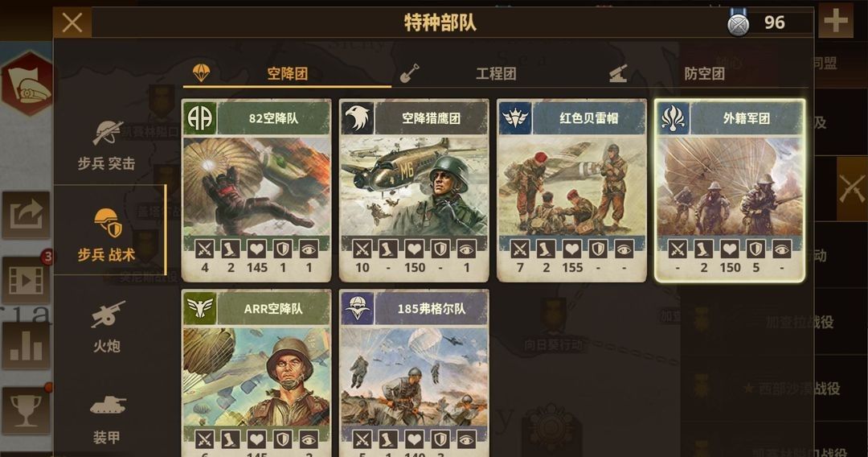The width and height of the screenshot is (868, 457).
Task: Switch to the 防空团 tab
Action: [x=703, y=73]
